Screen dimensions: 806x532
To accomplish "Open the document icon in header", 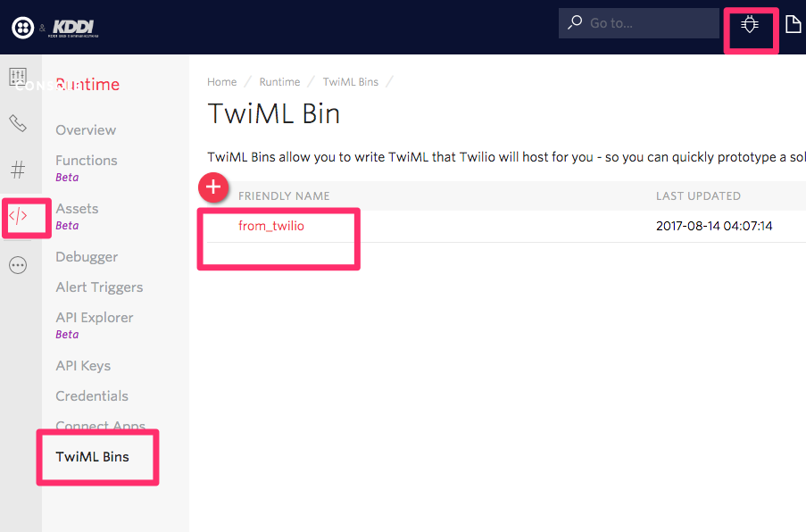I will coord(794,23).
